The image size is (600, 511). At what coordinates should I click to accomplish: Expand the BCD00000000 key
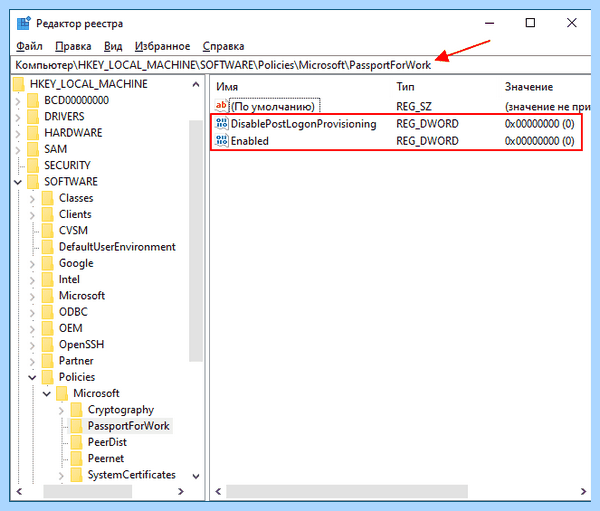pos(18,101)
